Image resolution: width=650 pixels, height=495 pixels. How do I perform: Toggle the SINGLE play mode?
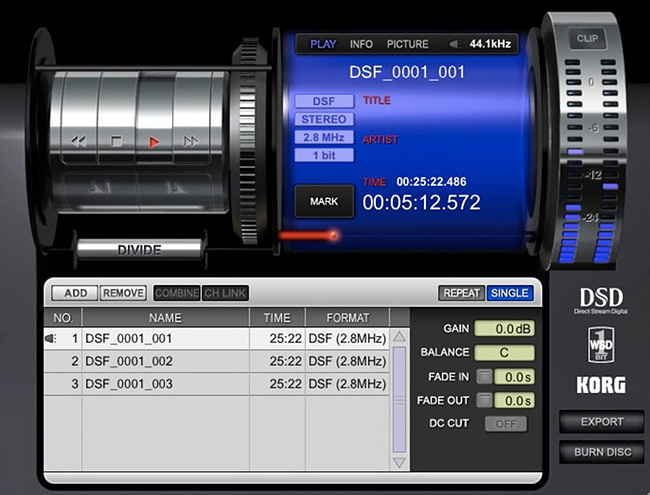(x=509, y=293)
